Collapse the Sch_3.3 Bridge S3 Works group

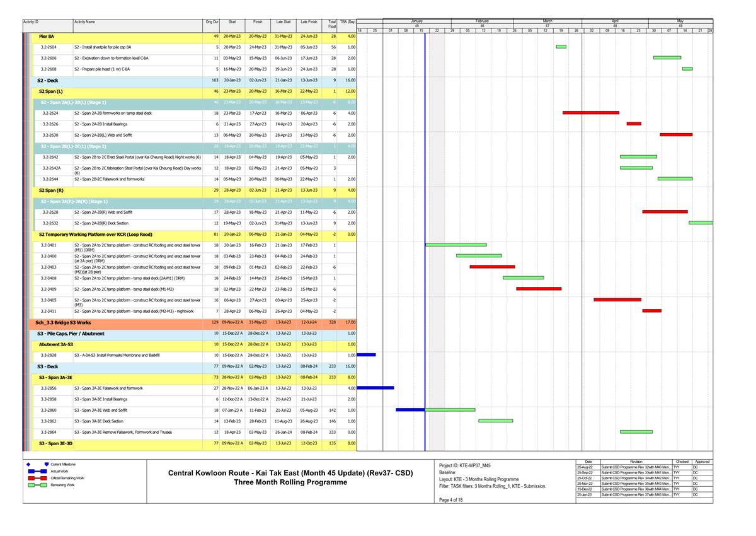(62, 322)
